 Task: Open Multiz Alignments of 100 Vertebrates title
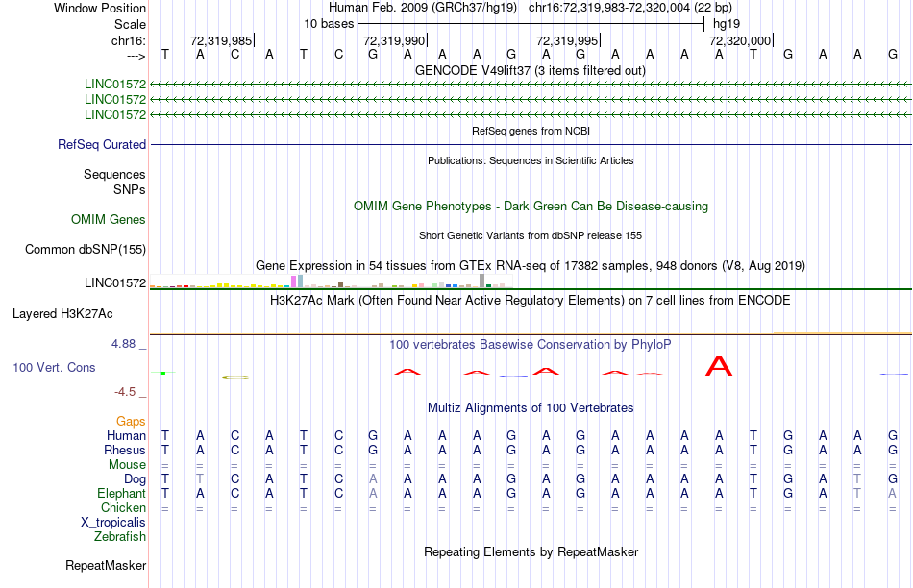[x=531, y=408]
